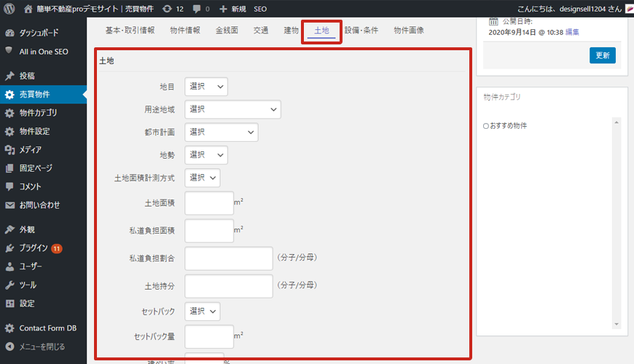Click the 編集 link beside publish date
The height and width of the screenshot is (364, 634).
click(572, 32)
